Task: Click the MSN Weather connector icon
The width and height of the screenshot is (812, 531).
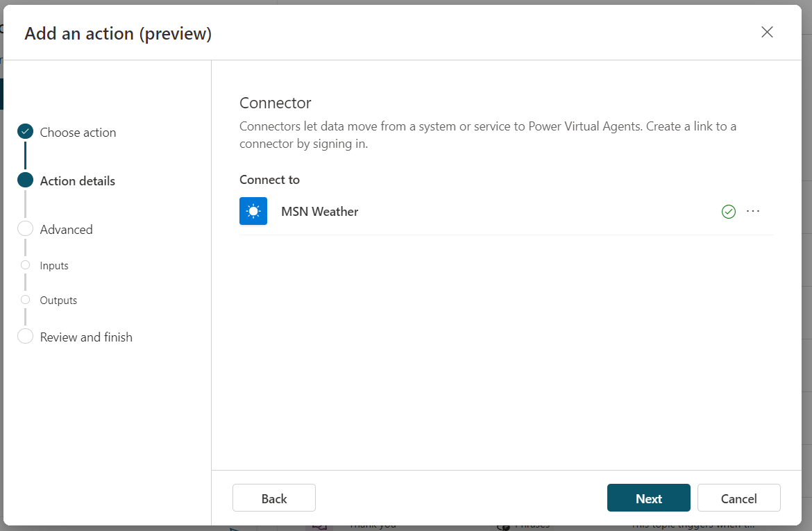Action: click(253, 211)
